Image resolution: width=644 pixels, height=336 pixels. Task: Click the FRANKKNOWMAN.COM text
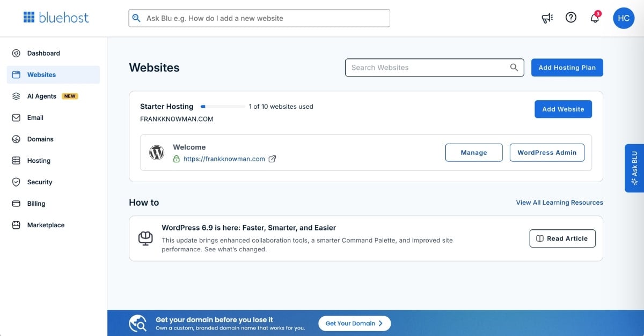click(177, 119)
